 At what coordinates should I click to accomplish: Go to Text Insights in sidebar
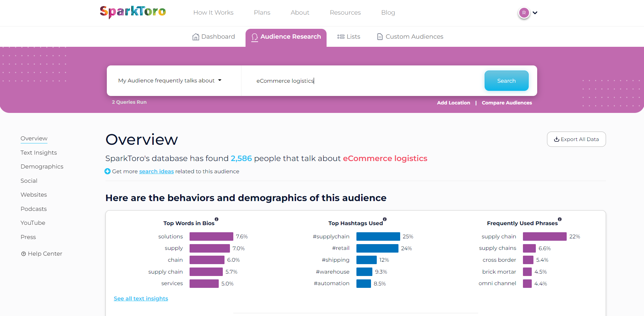(x=39, y=153)
